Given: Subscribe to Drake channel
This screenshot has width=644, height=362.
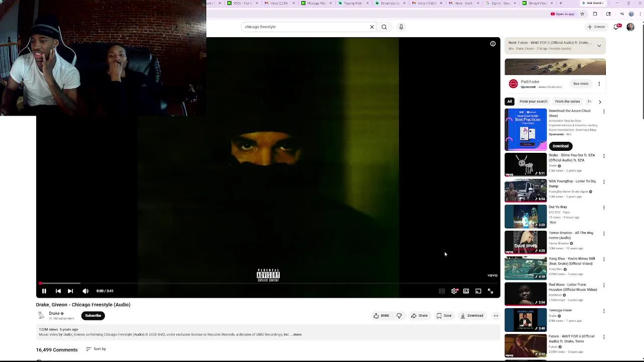Looking at the screenshot, I should click(93, 316).
